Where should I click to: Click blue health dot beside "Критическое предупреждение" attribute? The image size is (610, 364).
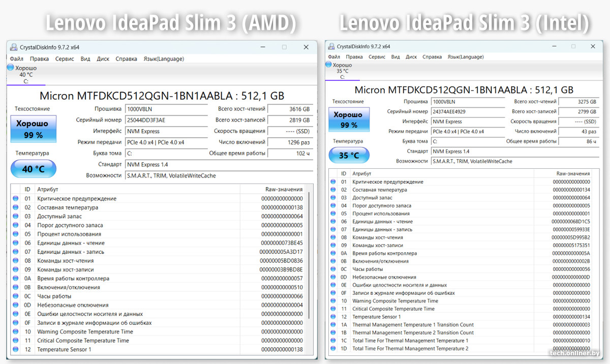pos(16,198)
